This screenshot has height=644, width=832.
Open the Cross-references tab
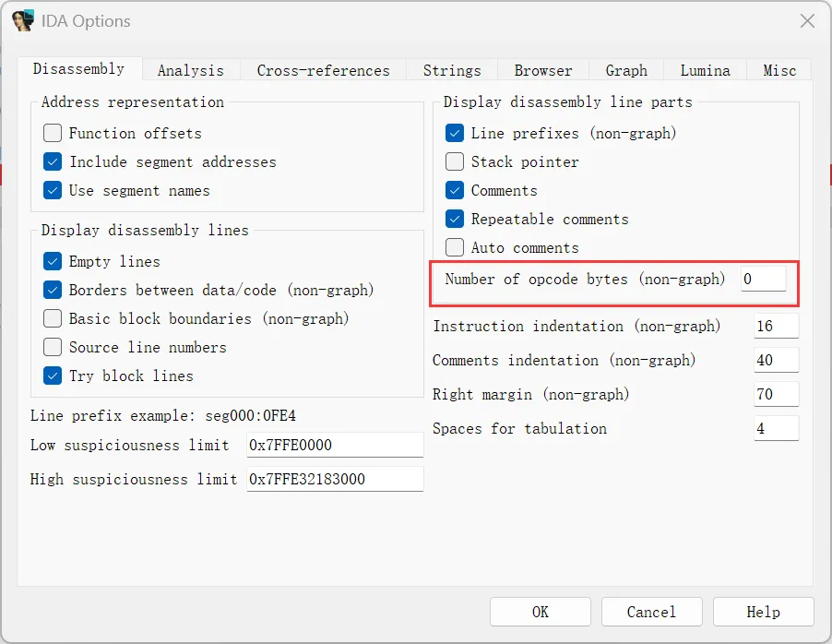coord(323,70)
